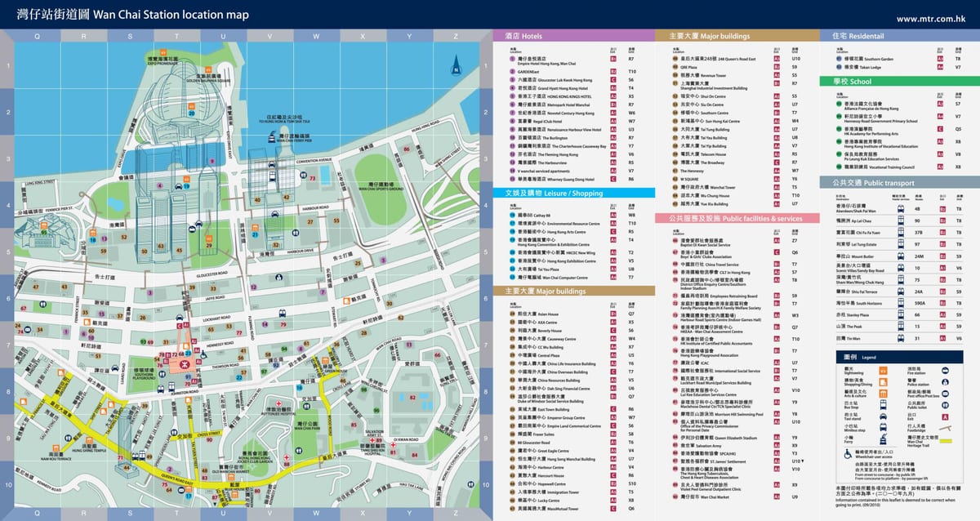
Task: Click the Wan Chai Sports Ground label
Action: [382, 187]
